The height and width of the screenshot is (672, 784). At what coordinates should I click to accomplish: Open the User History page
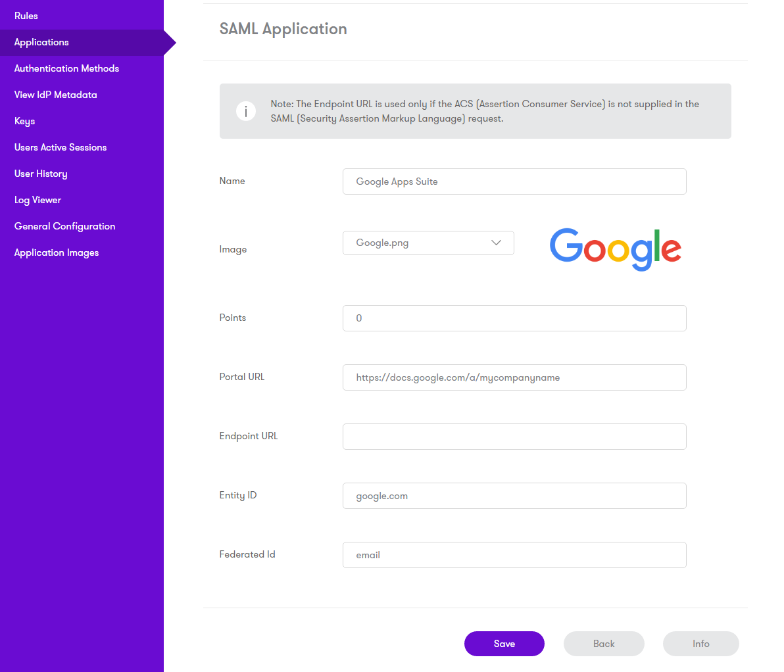click(x=40, y=173)
